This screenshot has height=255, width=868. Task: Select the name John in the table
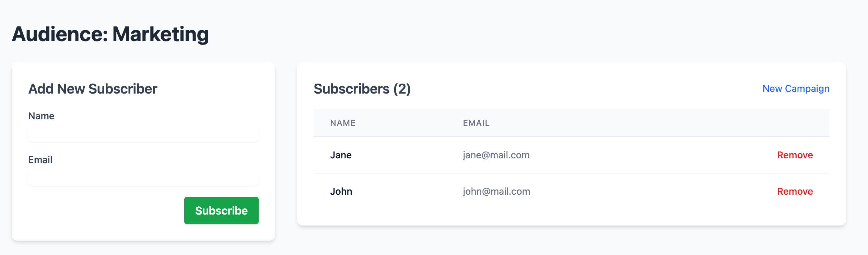point(341,192)
